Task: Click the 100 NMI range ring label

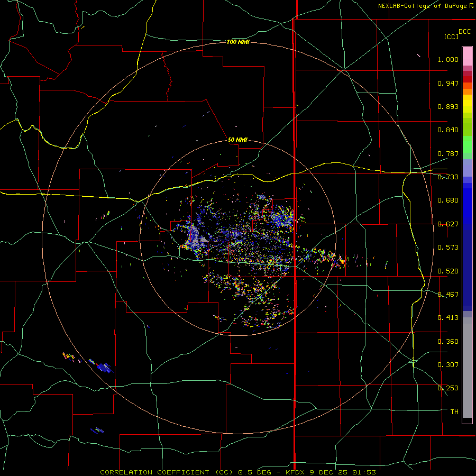Action: (x=238, y=42)
